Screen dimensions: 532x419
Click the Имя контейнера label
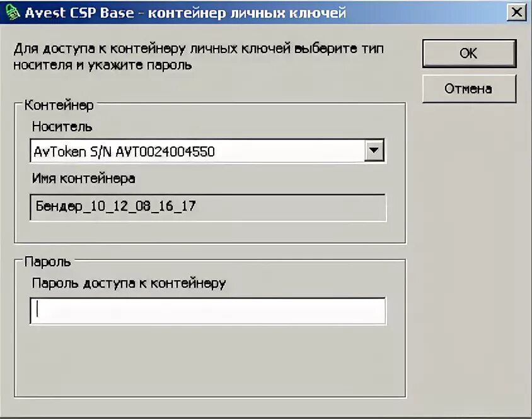pos(83,179)
